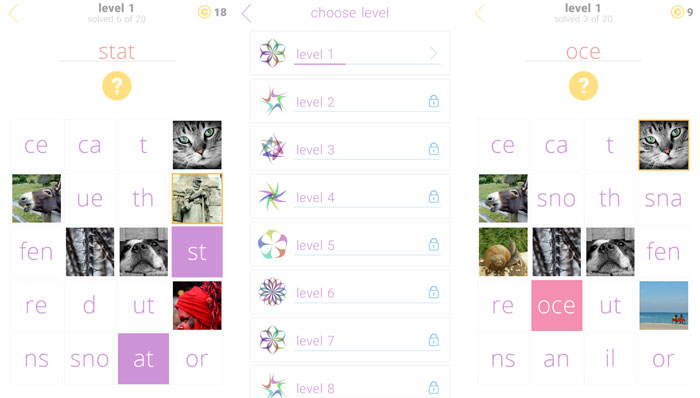The width and height of the screenshot is (700, 398).
Task: Tap the locked level 2 padlock
Action: pos(433,101)
